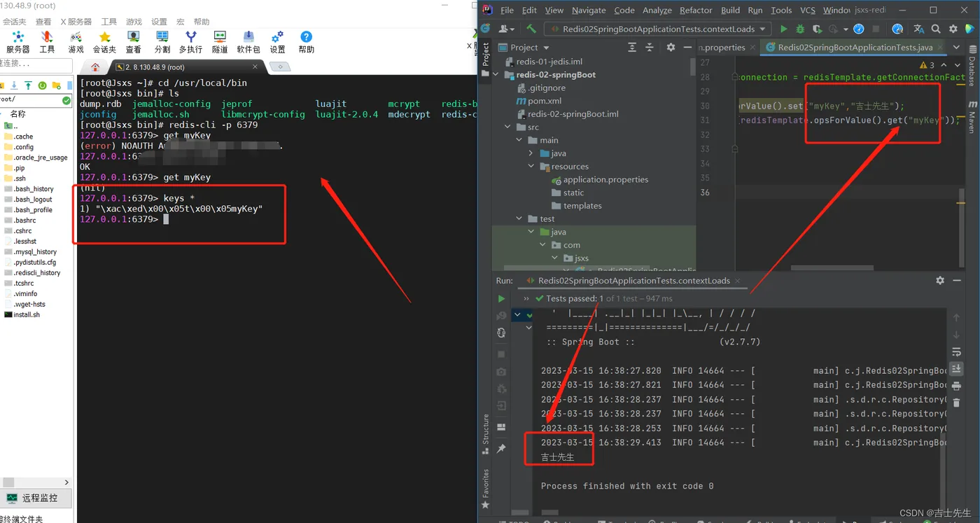The height and width of the screenshot is (523, 980).
Task: Toggle the Project tool window side tab
Action: coord(486,59)
